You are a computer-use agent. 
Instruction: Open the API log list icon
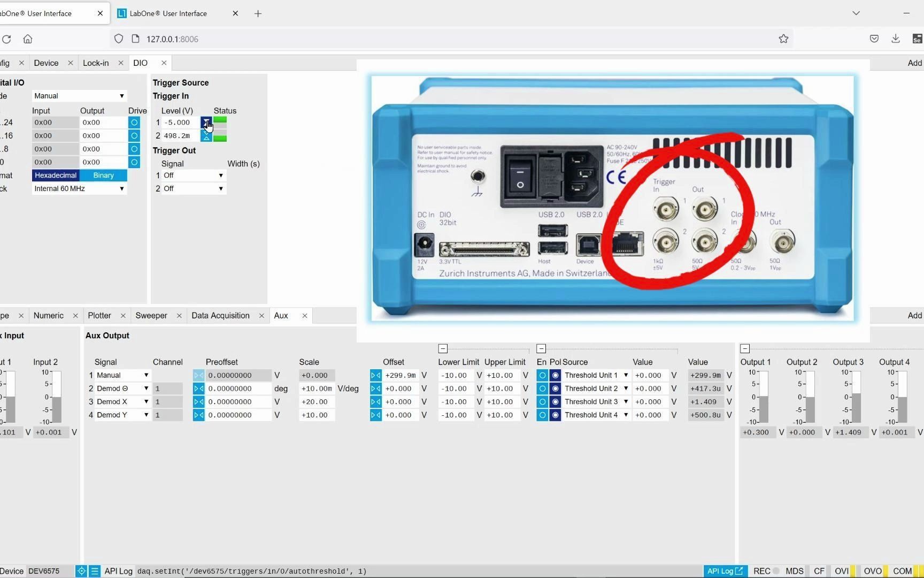pyautogui.click(x=95, y=571)
